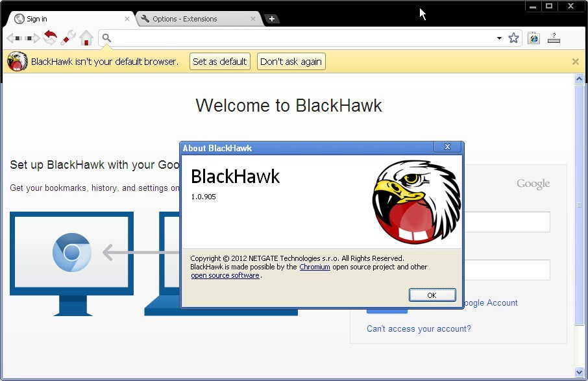Viewport: 588px width, 381px height.
Task: Click the Welcome to BlackHawk heading
Action: point(289,105)
